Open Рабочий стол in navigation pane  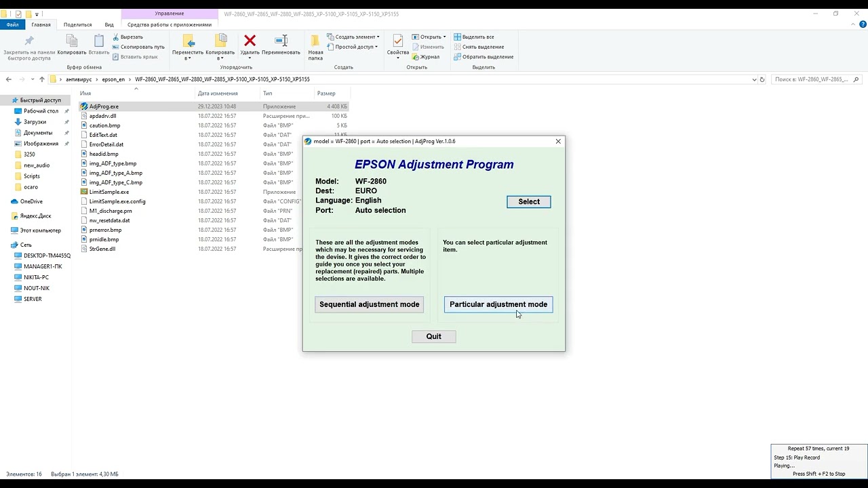pos(41,111)
